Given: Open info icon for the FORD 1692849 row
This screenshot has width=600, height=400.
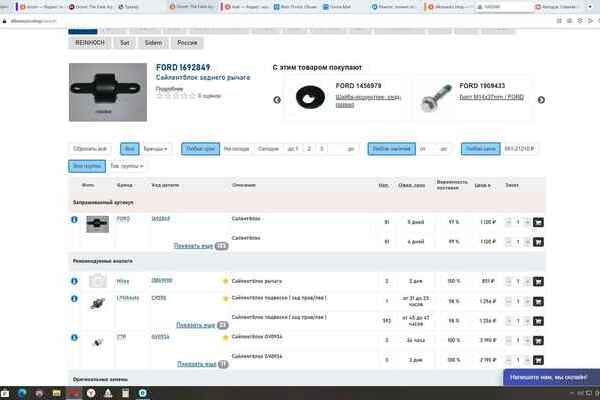Looking at the screenshot, I should (x=74, y=220).
